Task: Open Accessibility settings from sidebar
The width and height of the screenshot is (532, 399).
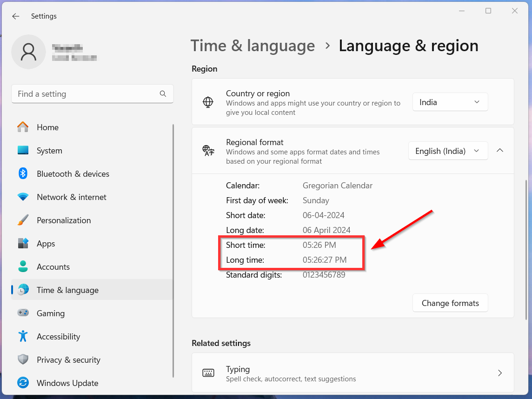Action: 92,336
